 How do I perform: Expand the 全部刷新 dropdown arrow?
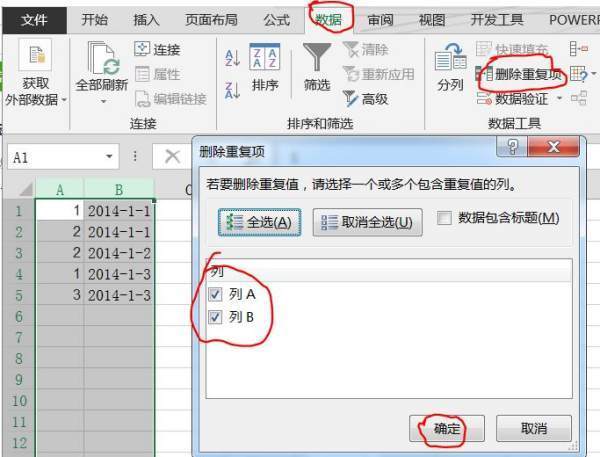103,101
